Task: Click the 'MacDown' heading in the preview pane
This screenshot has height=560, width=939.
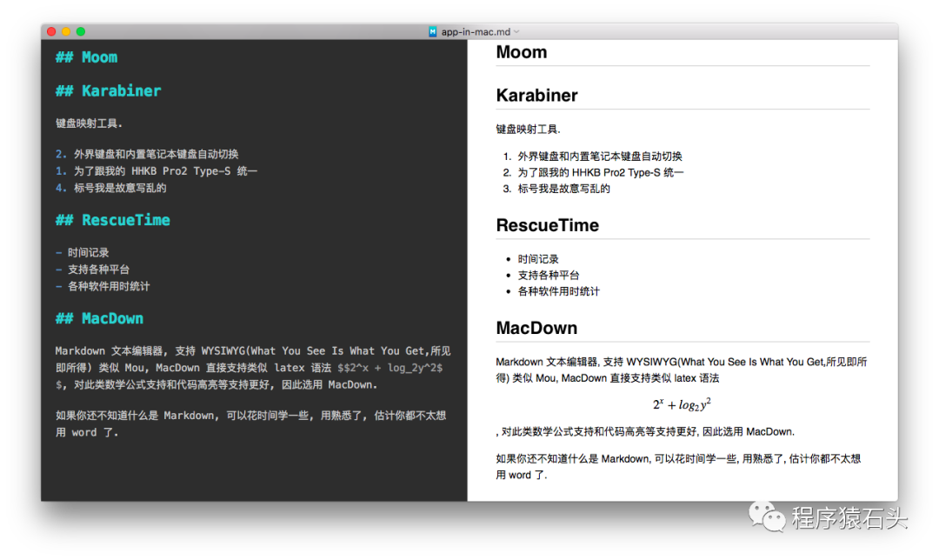Action: point(536,328)
